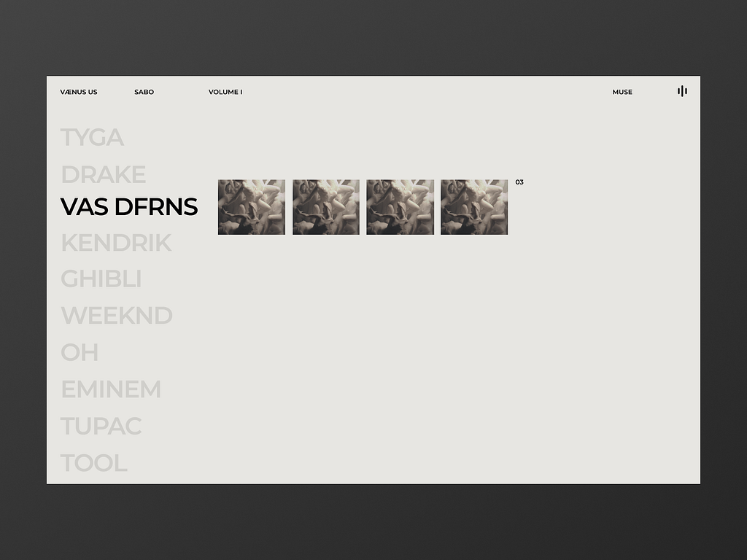Open the TUPAC artist entry

coord(101,426)
